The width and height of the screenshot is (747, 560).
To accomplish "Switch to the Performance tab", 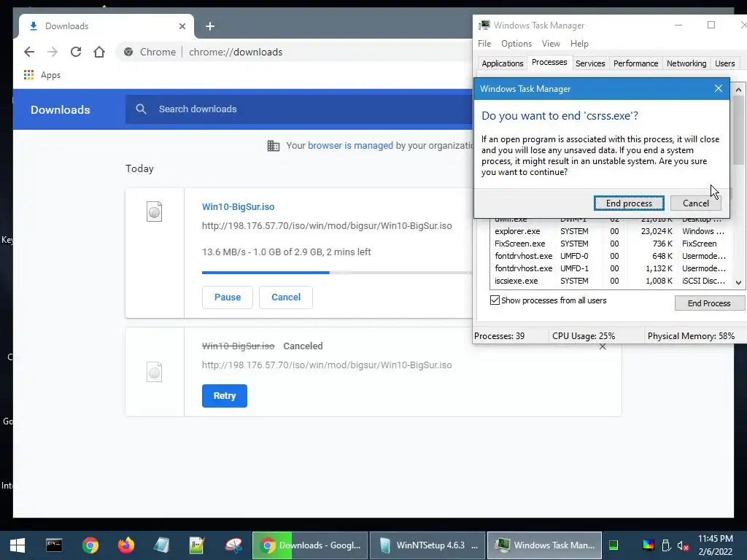I will coord(635,63).
